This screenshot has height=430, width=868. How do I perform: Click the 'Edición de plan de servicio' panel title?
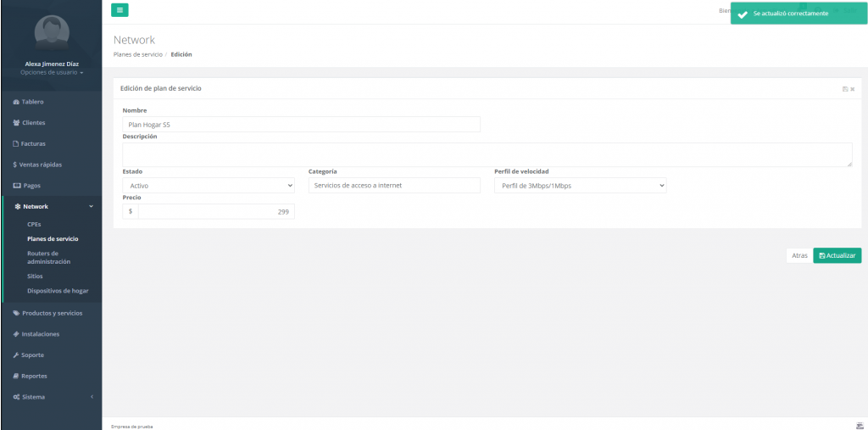[160, 89]
